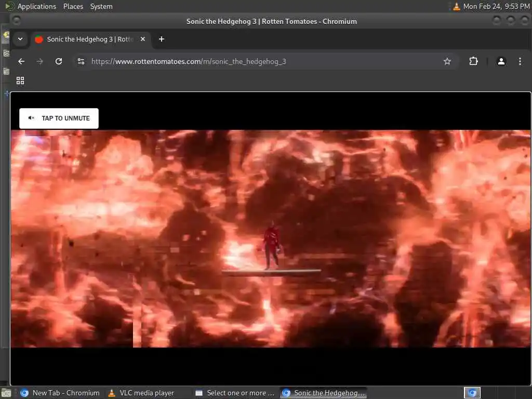Switch to Sonic the Hedgehog taskbar window

(323, 393)
